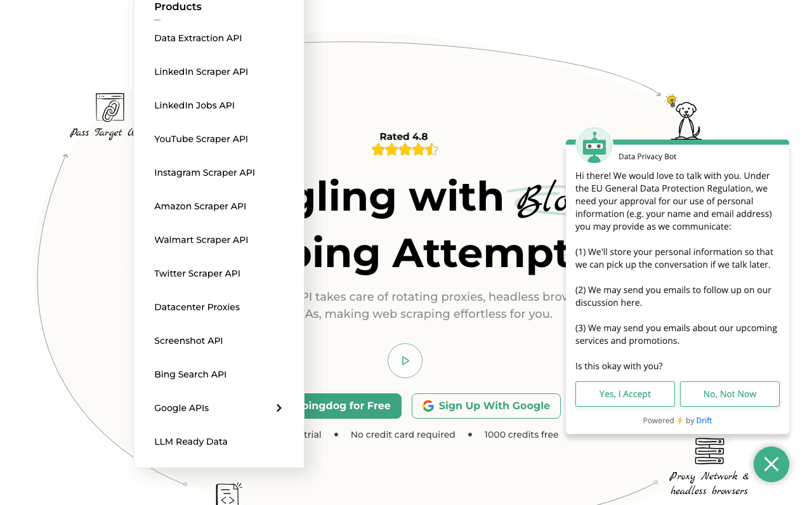Click the code file icon at bottom
Image resolution: width=812 pixels, height=505 pixels.
pyautogui.click(x=228, y=494)
